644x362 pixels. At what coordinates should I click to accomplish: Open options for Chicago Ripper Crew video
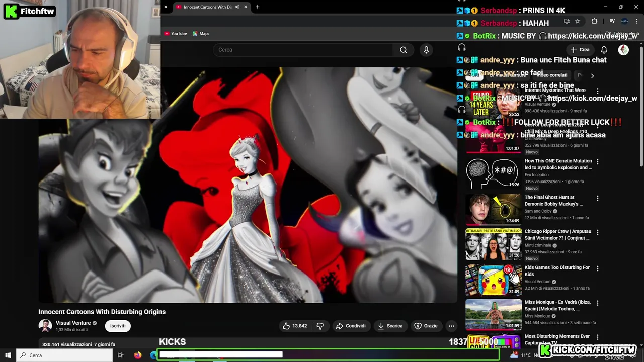pos(598,232)
